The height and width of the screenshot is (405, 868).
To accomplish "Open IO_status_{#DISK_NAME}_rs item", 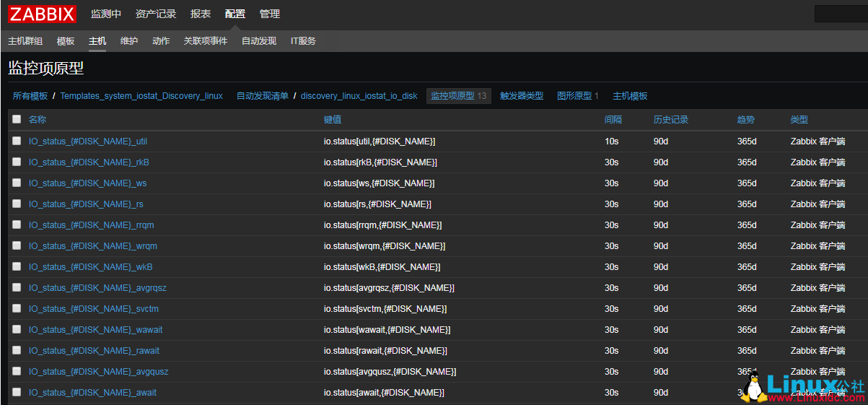I will [86, 204].
